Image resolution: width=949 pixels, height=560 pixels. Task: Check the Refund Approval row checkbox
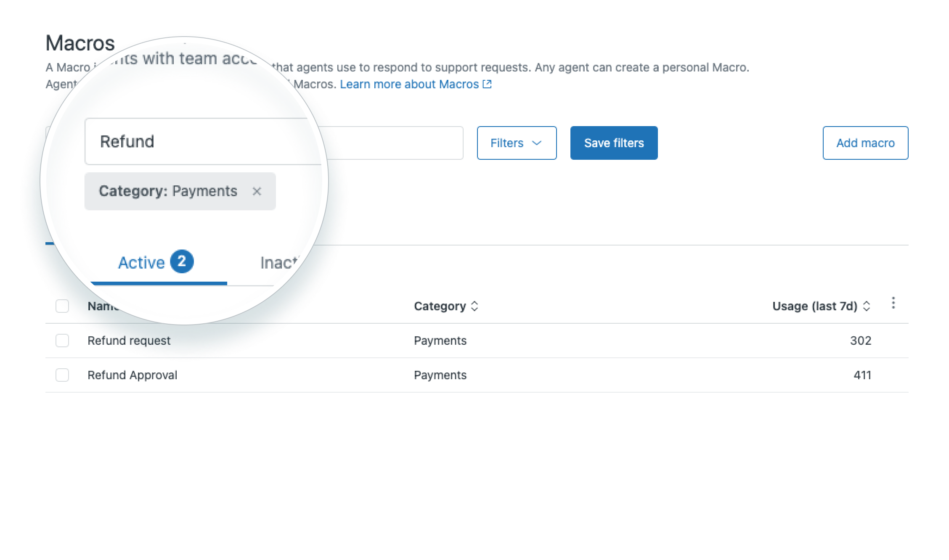(x=62, y=375)
